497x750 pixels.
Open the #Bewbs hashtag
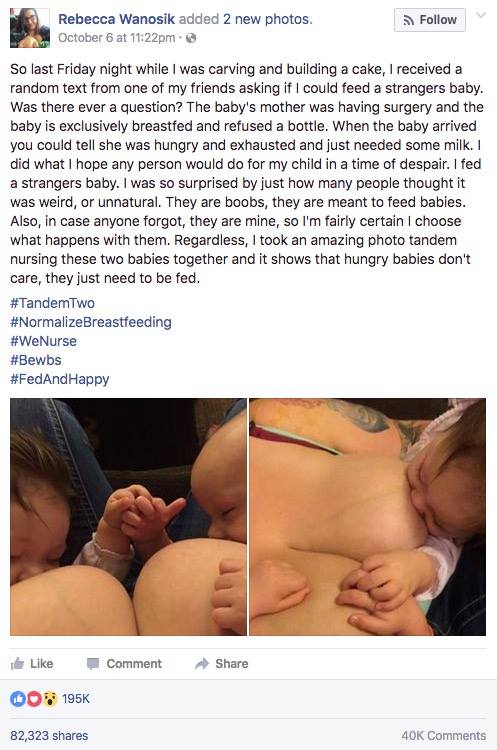pos(36,360)
